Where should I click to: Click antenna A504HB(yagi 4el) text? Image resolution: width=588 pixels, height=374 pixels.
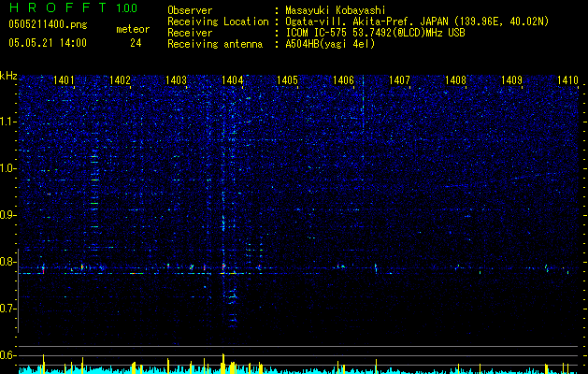click(x=330, y=44)
